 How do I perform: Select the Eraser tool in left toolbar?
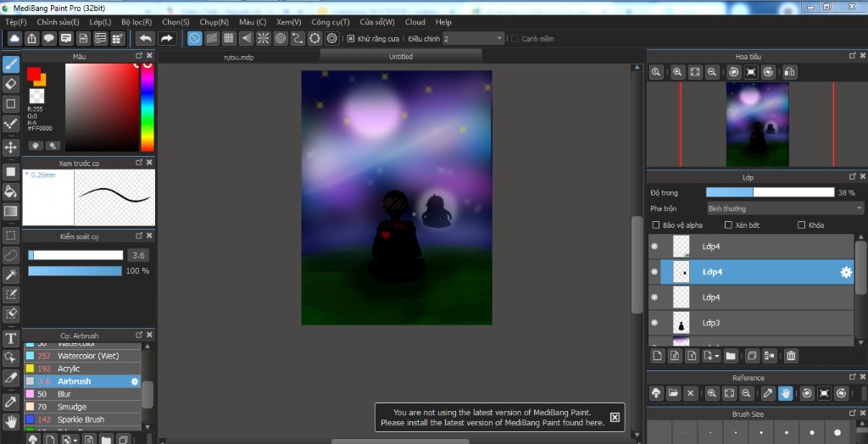click(x=11, y=84)
